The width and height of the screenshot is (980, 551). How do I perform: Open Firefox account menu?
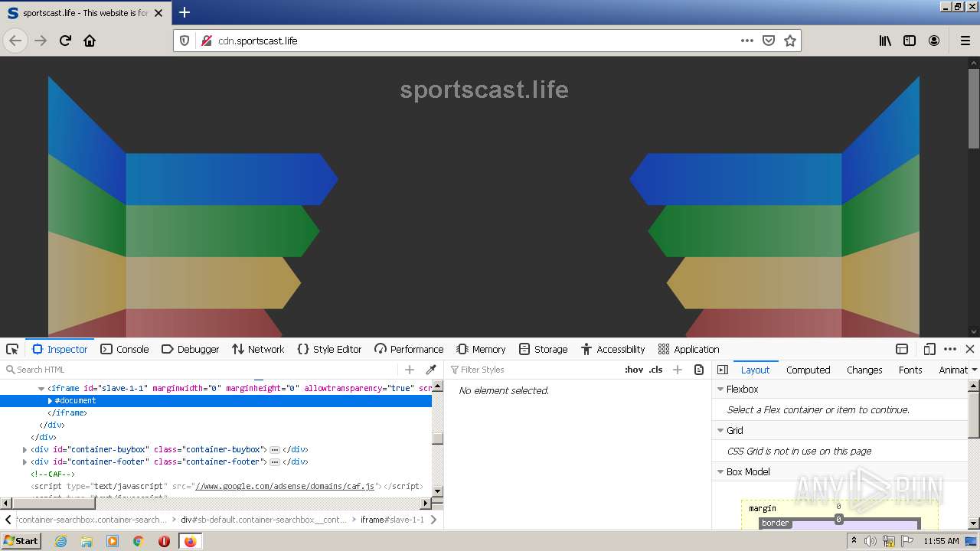coord(934,41)
